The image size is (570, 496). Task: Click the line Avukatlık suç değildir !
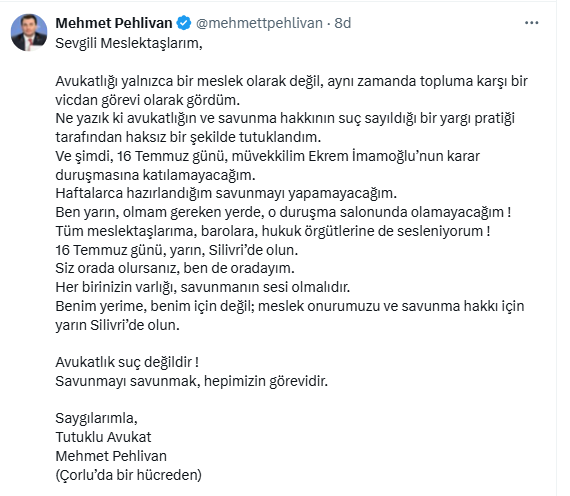(127, 362)
